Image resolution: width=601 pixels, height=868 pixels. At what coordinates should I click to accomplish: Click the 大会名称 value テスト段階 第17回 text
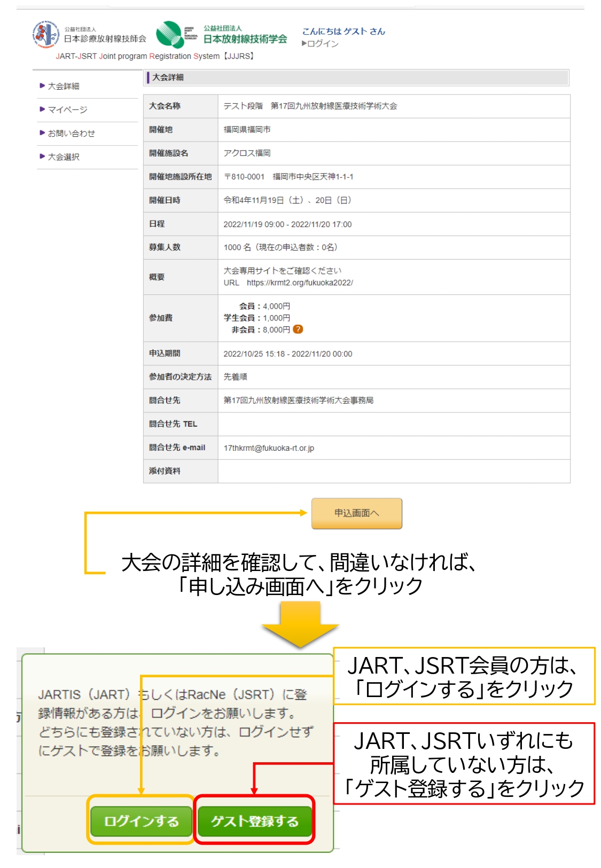coord(310,106)
